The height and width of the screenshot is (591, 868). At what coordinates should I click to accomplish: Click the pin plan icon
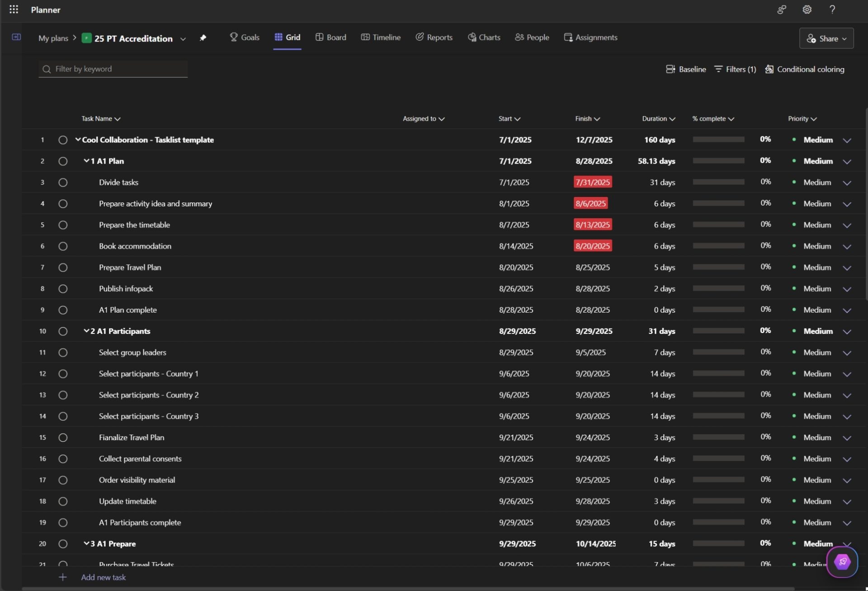(x=203, y=38)
